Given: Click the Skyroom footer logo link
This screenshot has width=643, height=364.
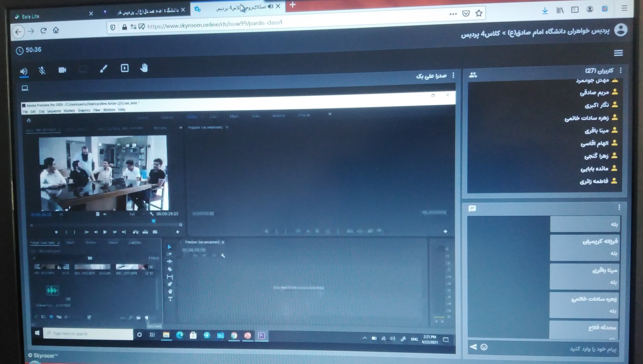Looking at the screenshot, I should 43,356.
